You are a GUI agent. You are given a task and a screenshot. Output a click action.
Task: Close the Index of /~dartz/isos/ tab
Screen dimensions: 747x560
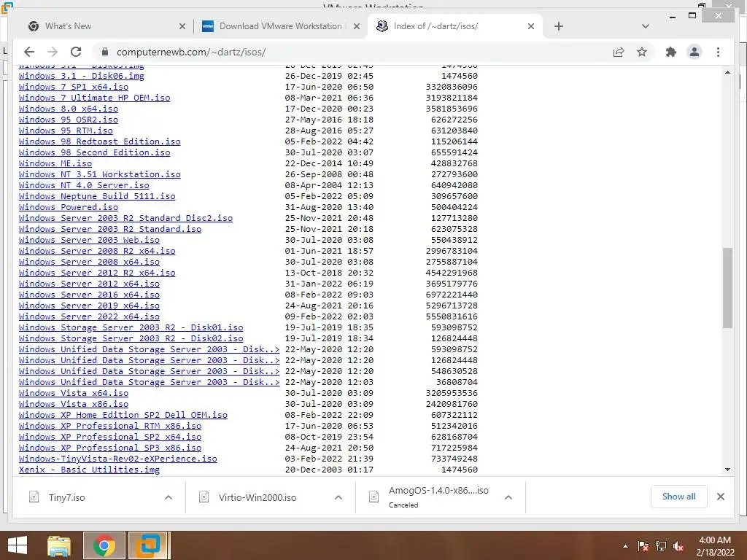(531, 26)
